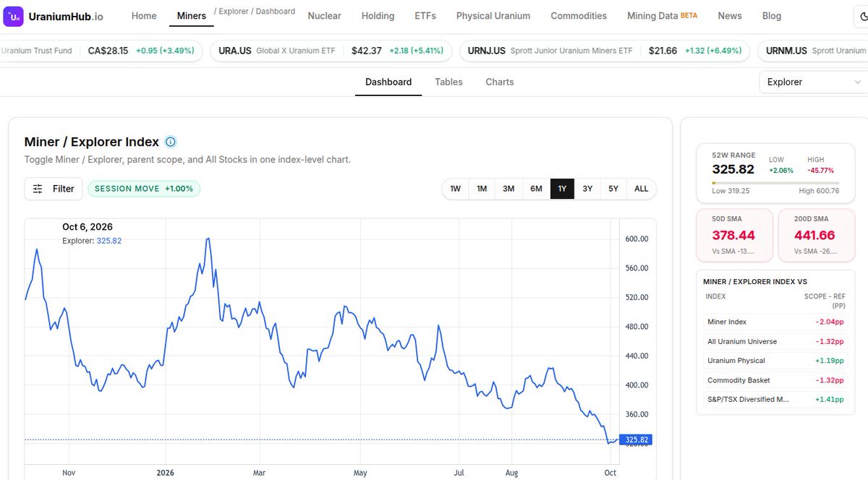This screenshot has height=480, width=868.
Task: Switch to the Dashboard tab
Action: (x=388, y=82)
